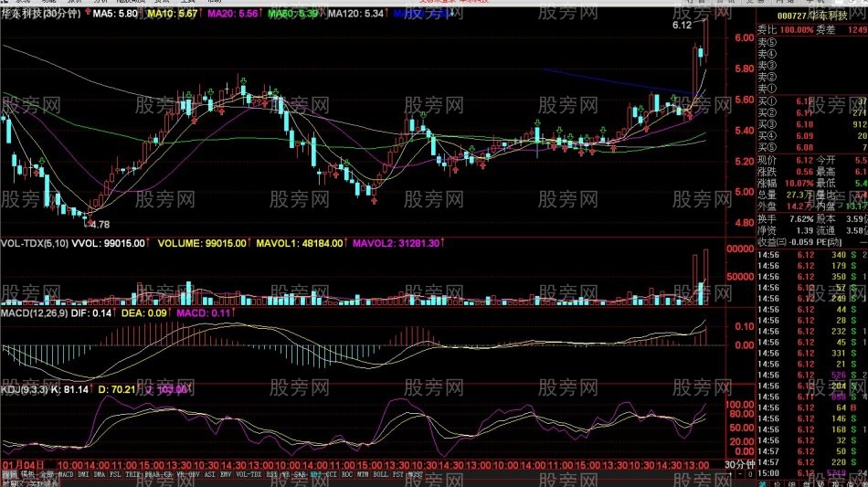Image resolution: width=868 pixels, height=487 pixels.
Task: Open the DMA indicator tab
Action: [x=100, y=474]
